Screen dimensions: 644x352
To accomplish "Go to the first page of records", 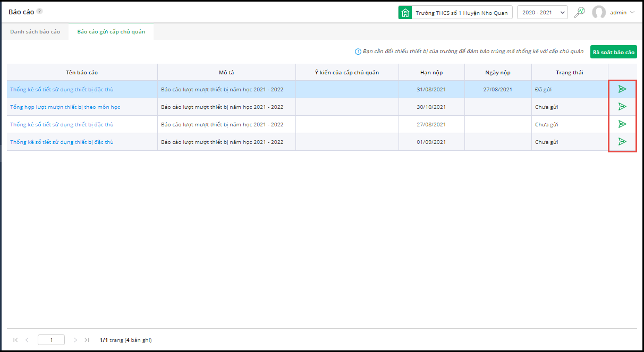I will (15, 340).
